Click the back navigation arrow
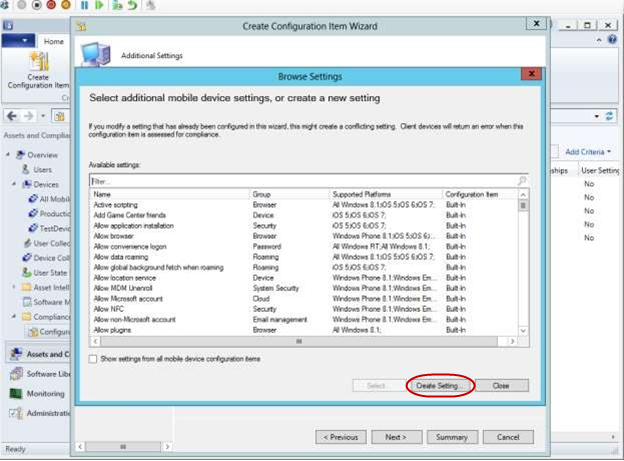 click(10, 116)
